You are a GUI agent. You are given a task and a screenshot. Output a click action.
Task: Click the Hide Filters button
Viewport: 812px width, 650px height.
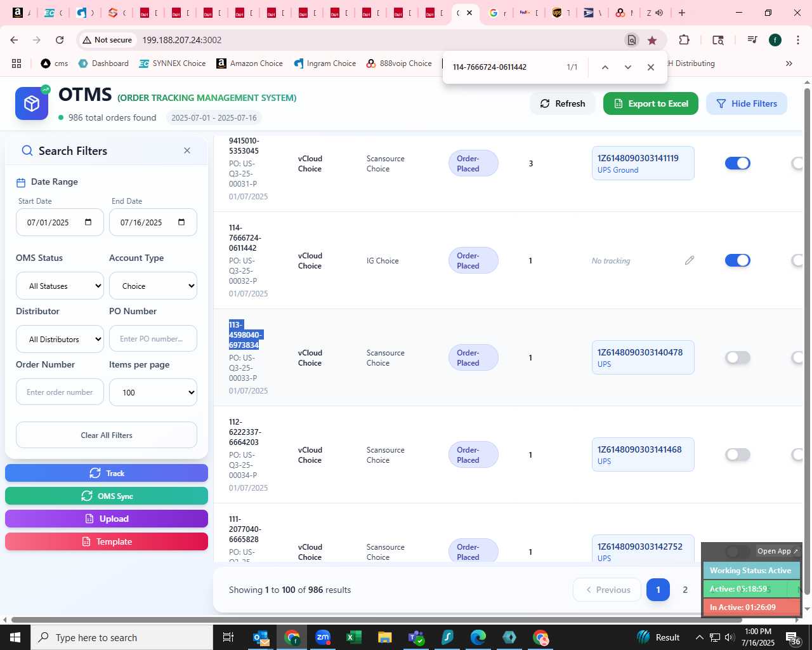pyautogui.click(x=747, y=103)
